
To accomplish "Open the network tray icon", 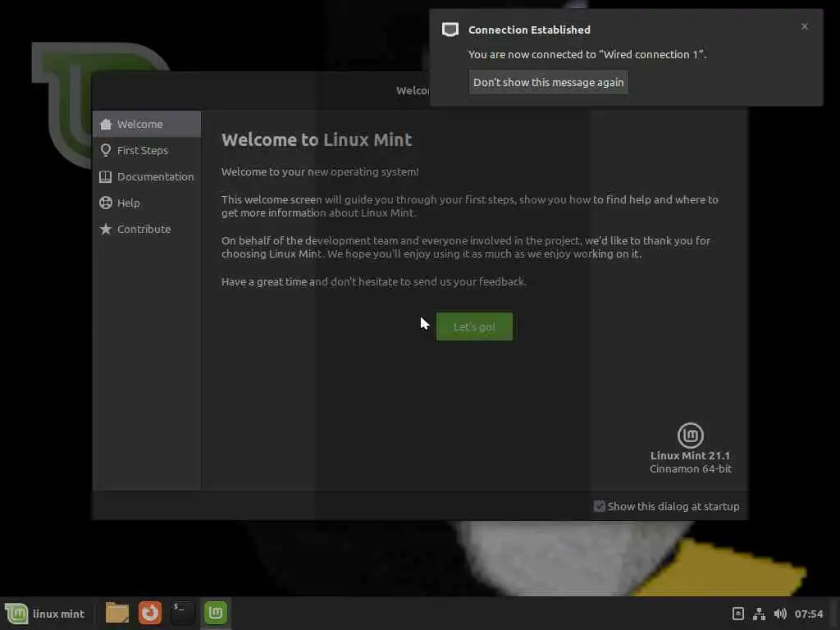I will coord(759,614).
